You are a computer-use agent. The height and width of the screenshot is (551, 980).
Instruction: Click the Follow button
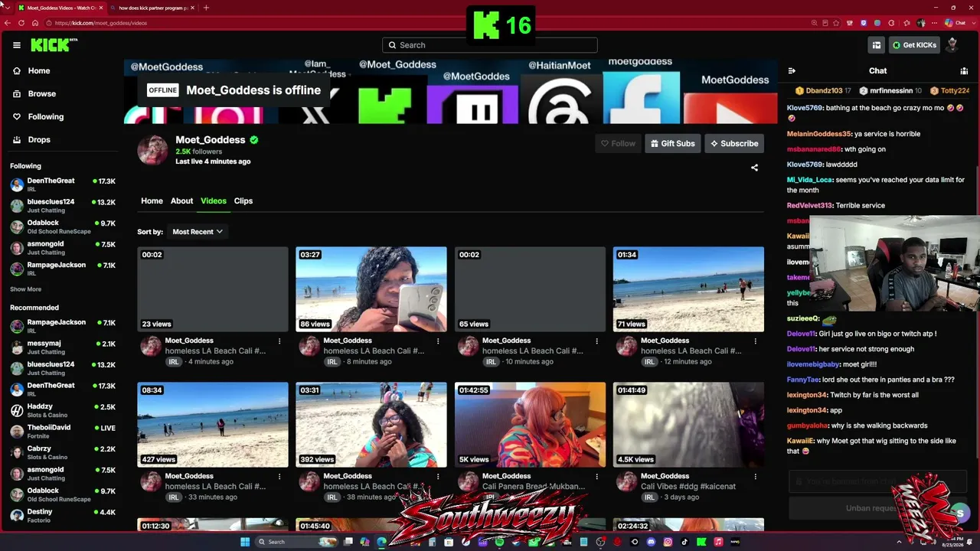(x=618, y=144)
